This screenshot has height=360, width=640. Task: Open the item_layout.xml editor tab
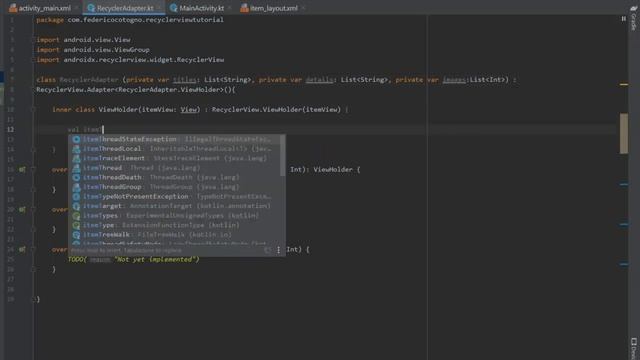click(x=274, y=8)
